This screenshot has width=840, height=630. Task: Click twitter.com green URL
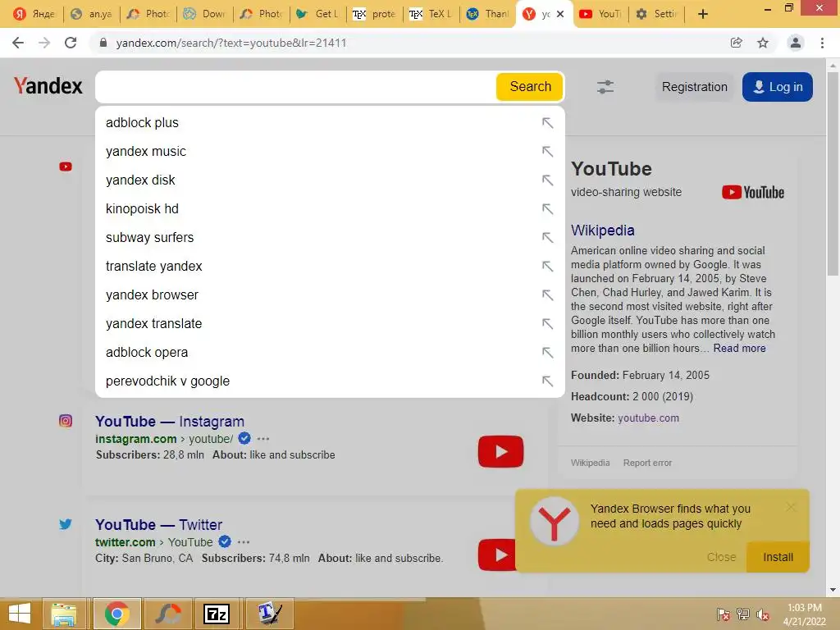click(x=125, y=542)
